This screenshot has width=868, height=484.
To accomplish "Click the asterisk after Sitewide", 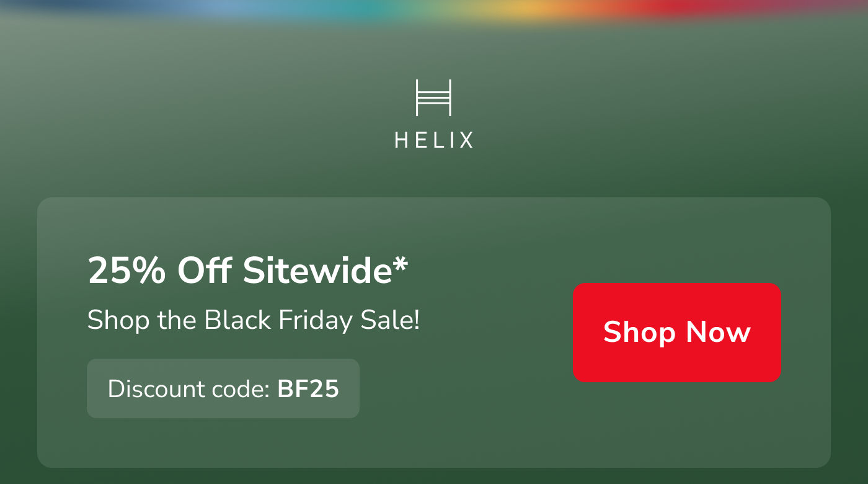I will (x=400, y=265).
